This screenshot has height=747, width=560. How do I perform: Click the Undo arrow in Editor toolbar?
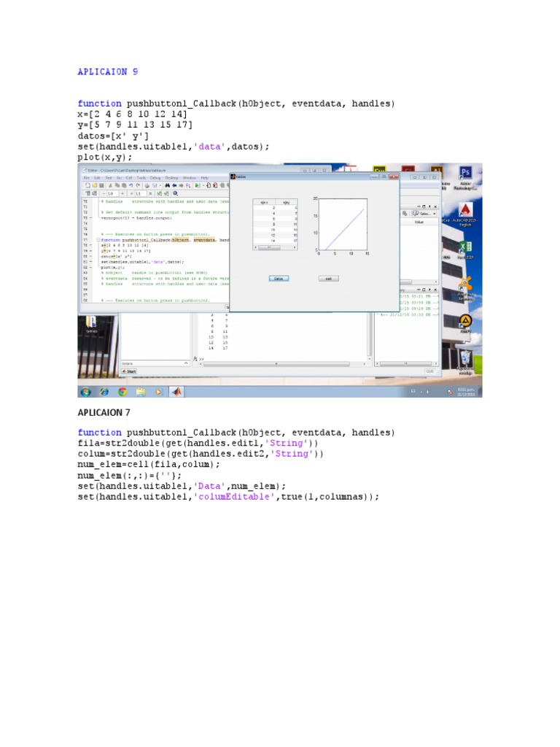(131, 185)
